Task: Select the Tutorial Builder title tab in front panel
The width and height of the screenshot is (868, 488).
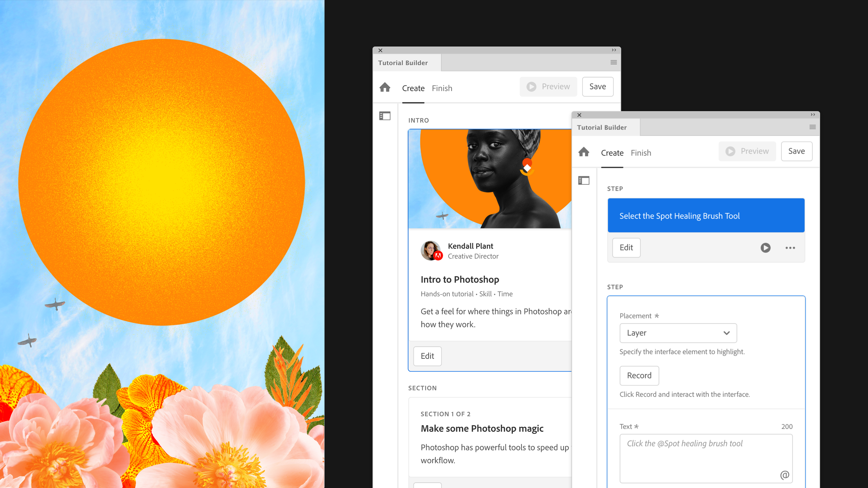Action: (606, 127)
